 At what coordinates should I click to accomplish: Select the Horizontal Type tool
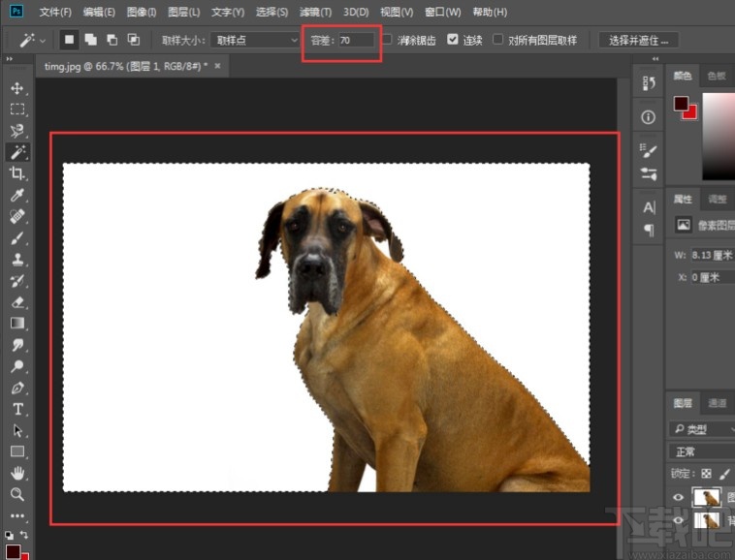click(x=17, y=409)
